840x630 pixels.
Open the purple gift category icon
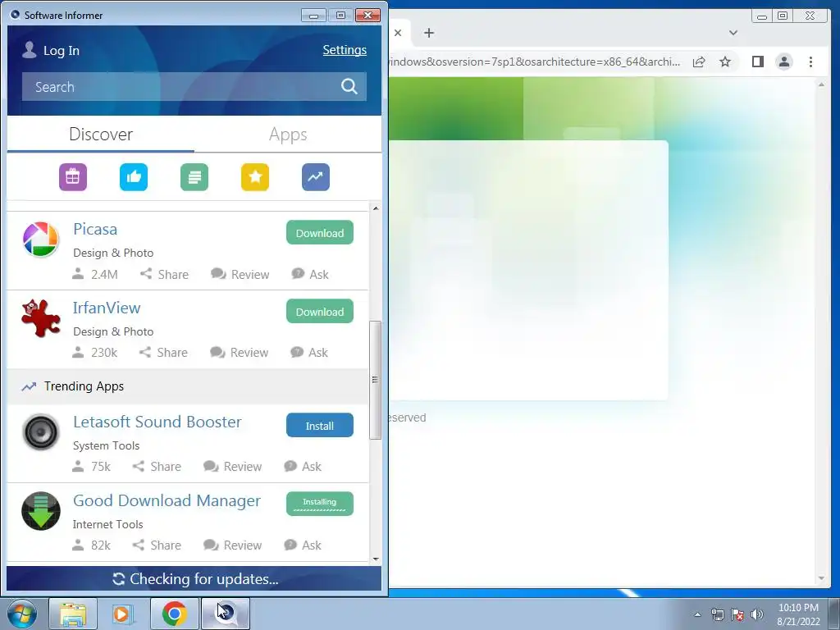[x=73, y=177]
